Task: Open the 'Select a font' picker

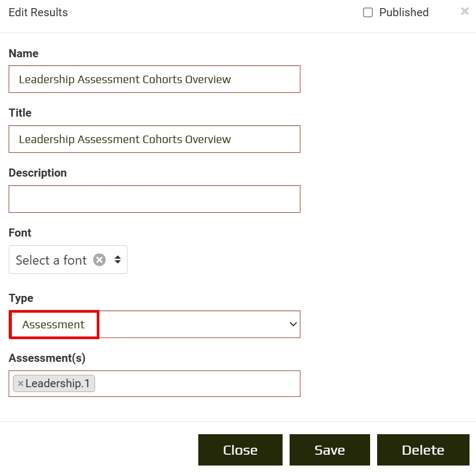Action: pyautogui.click(x=51, y=260)
